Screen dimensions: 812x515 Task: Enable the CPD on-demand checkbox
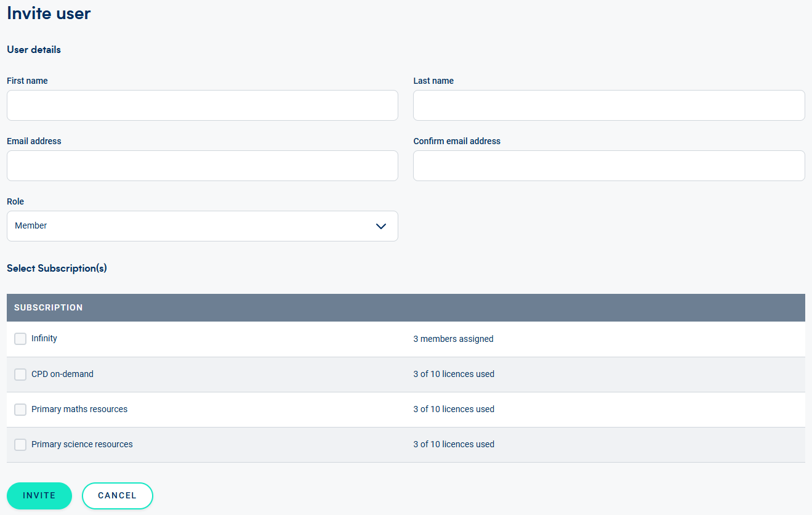[x=20, y=374]
